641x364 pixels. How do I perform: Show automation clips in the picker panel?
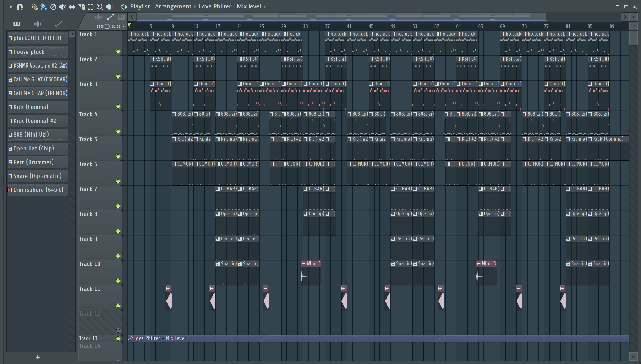point(59,24)
